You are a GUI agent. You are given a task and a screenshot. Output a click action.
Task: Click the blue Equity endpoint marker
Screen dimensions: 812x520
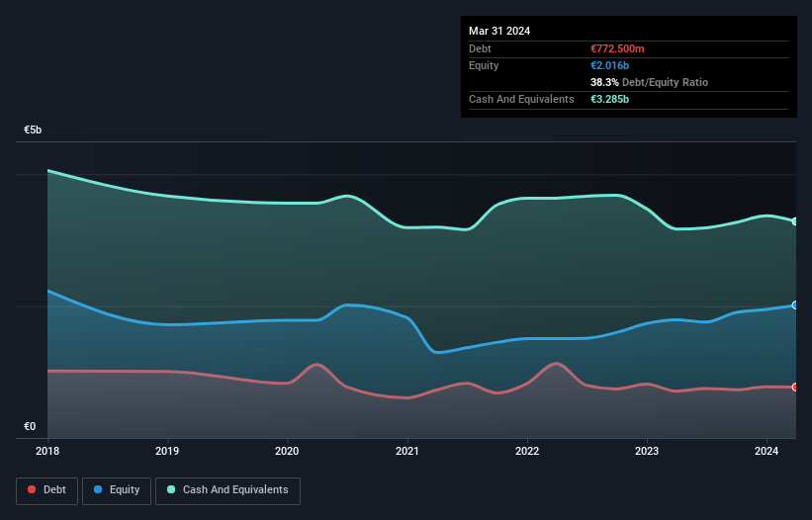pos(795,305)
